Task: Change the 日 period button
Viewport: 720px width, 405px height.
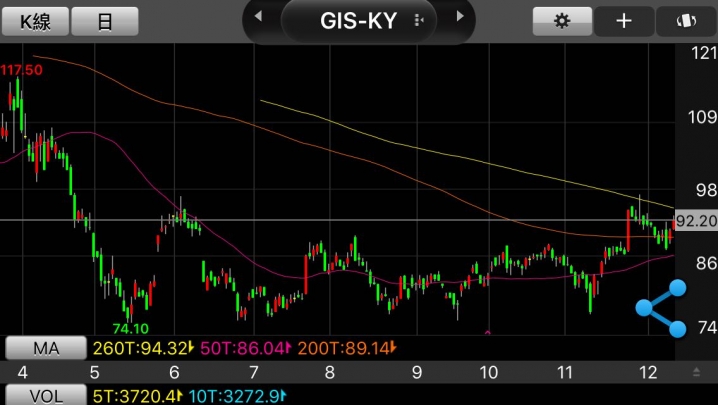Action: [105, 22]
